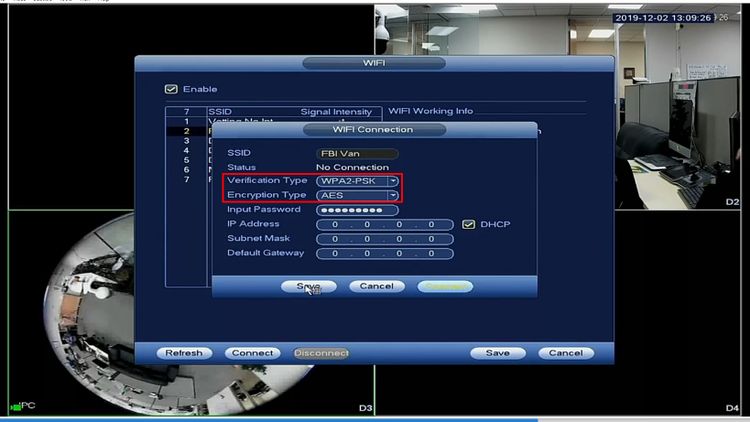This screenshot has height=422, width=750.
Task: Click the Subnet Mask field
Action: [385, 239]
